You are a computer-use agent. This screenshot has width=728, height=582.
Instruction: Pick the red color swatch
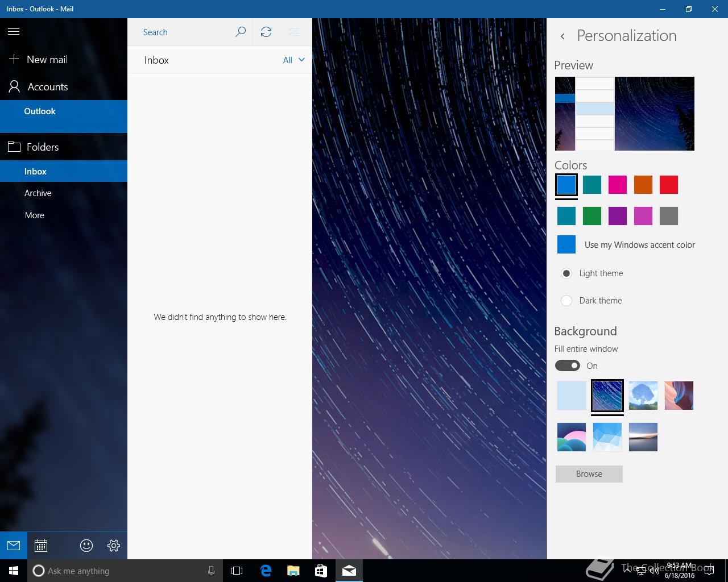[x=669, y=185]
